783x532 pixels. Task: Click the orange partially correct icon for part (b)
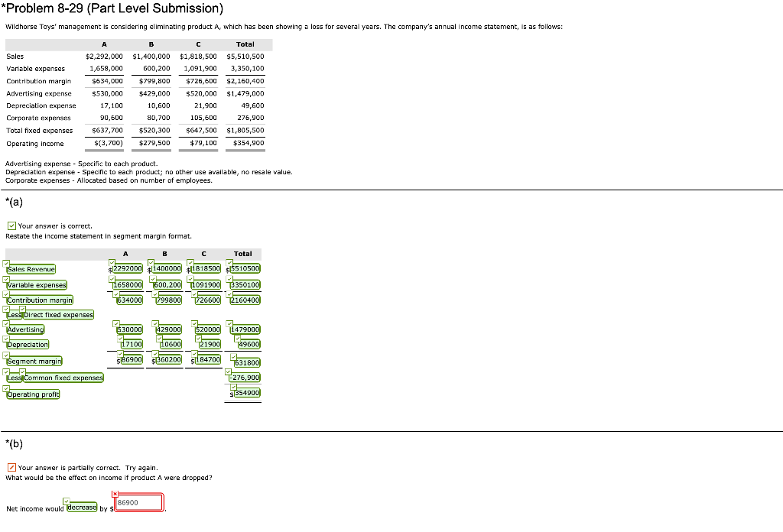pyautogui.click(x=12, y=467)
